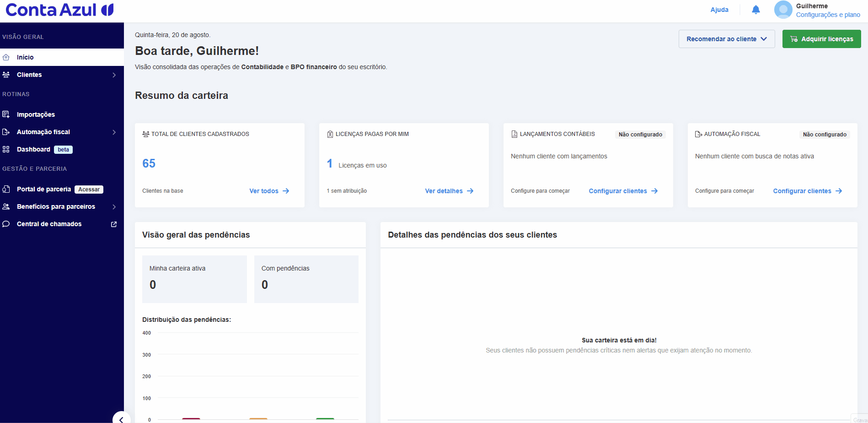The image size is (868, 423).
Task: Click Não configurado badge on Lançamentos contábeis
Action: (x=640, y=135)
